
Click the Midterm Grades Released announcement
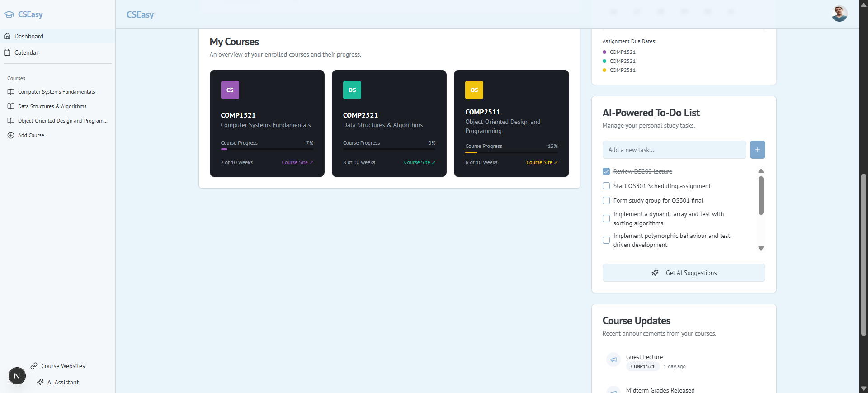coord(660,390)
